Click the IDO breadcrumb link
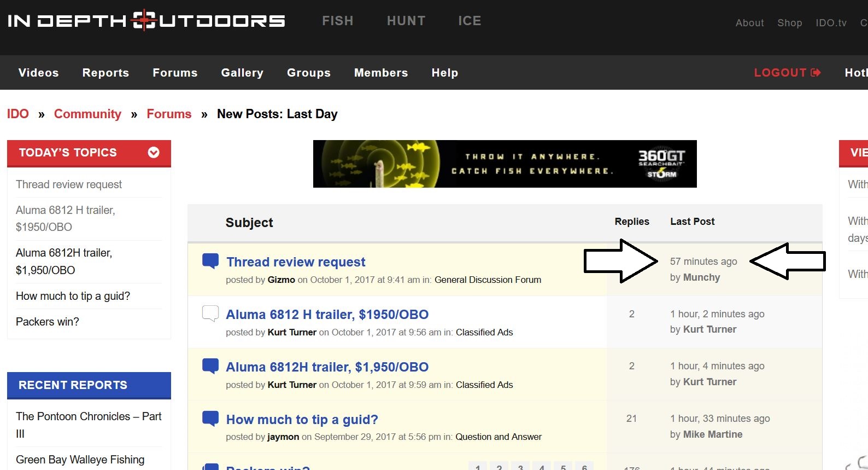 17,114
